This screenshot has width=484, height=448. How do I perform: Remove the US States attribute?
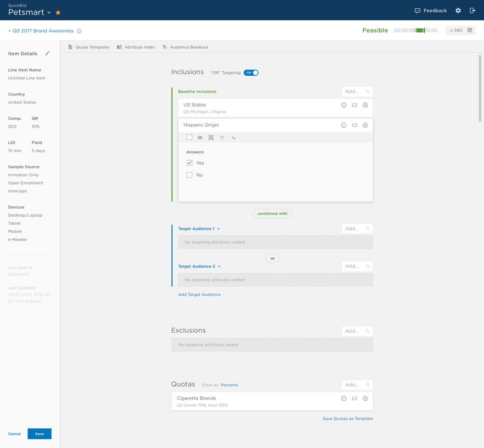click(x=365, y=105)
